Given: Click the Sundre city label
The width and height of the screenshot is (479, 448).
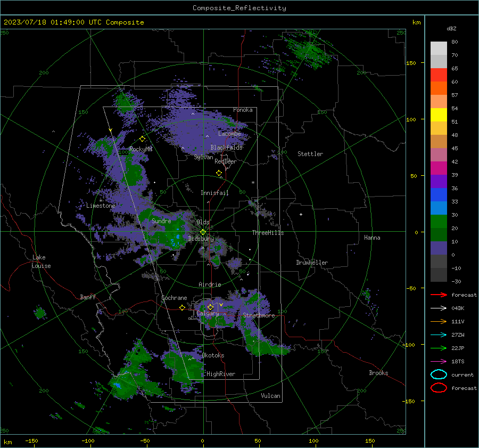Looking at the screenshot, I should click(x=161, y=221).
